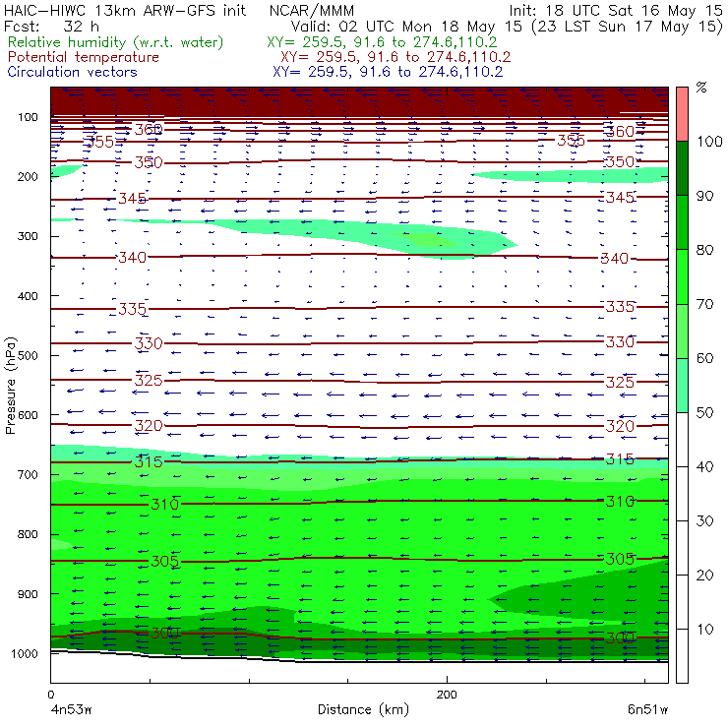Click the '40' colorbar label
This screenshot has width=728, height=728.
tap(704, 466)
